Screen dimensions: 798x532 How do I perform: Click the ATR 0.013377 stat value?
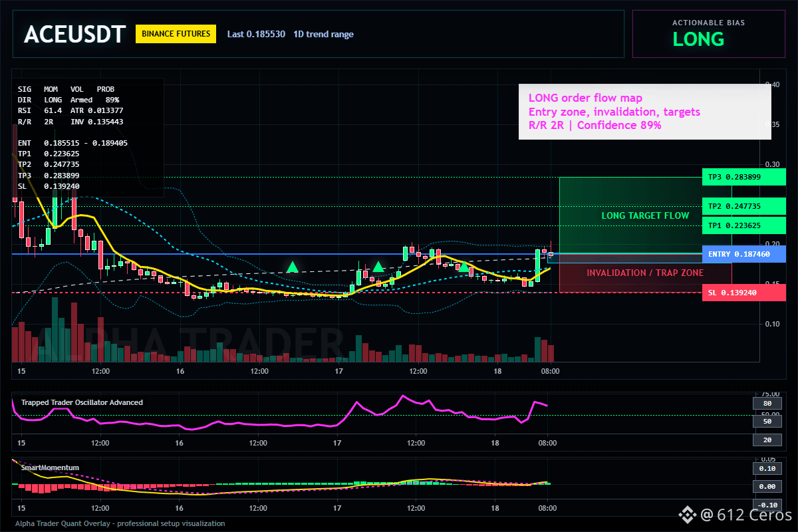pos(96,110)
